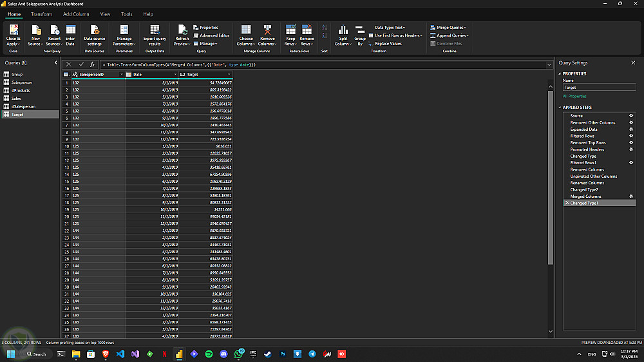Viewport: 644px width, 362px height.
Task: Select the dSalesperson query
Action: [x=23, y=106]
